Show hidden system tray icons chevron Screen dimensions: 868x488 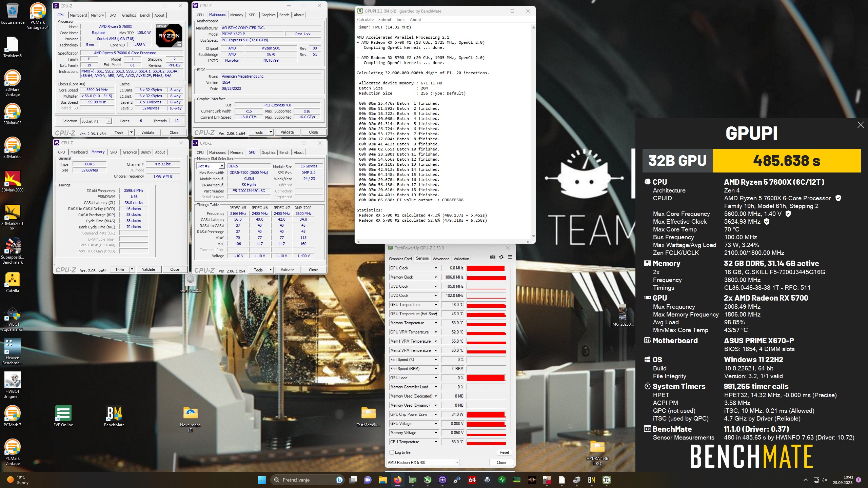[806, 480]
